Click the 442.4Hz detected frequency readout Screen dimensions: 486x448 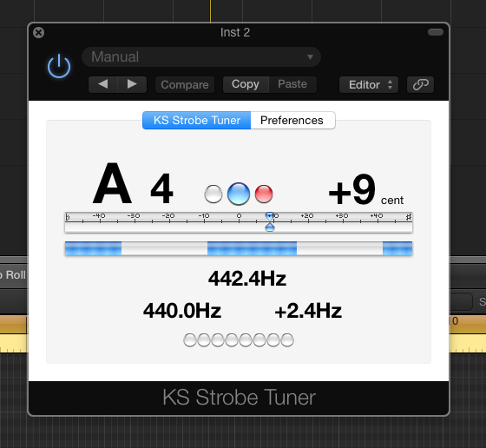click(x=247, y=279)
